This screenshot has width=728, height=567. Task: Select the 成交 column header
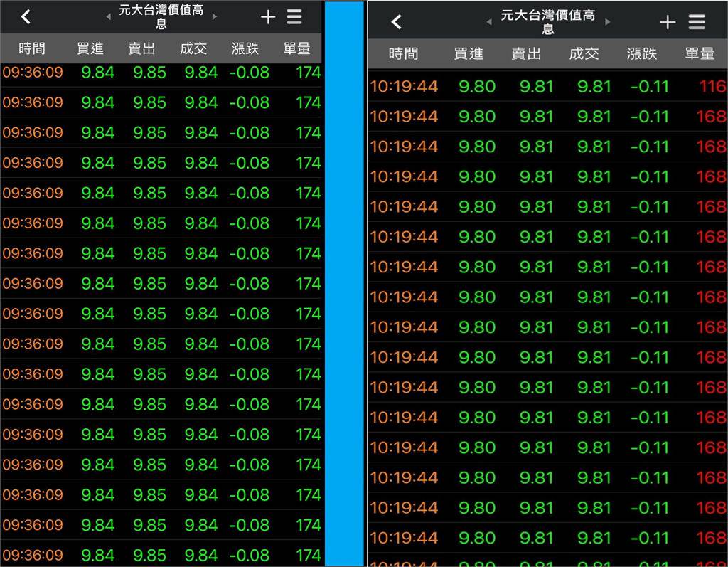point(193,48)
